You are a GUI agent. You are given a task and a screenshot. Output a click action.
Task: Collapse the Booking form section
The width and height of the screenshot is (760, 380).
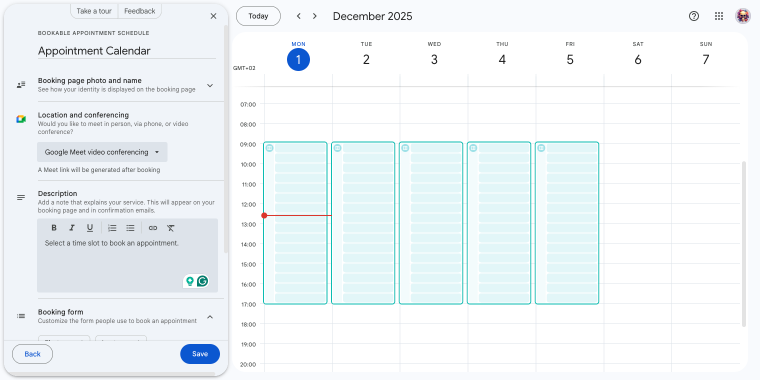tap(210, 317)
